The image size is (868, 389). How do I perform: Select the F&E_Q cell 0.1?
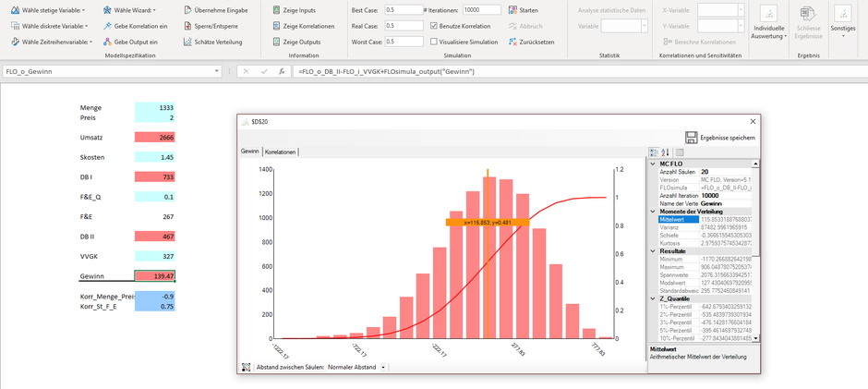pyautogui.click(x=155, y=197)
